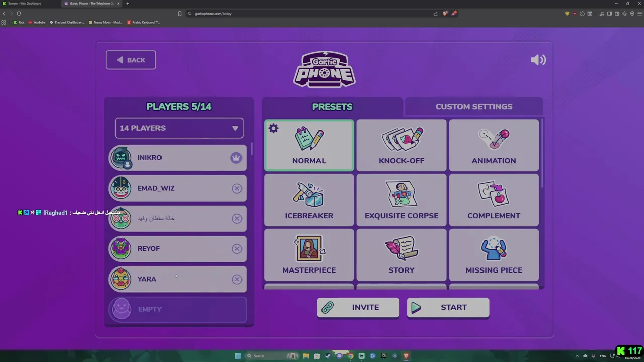The height and width of the screenshot is (362, 644).
Task: Open the Brave Wallet icon
Action: click(x=617, y=14)
